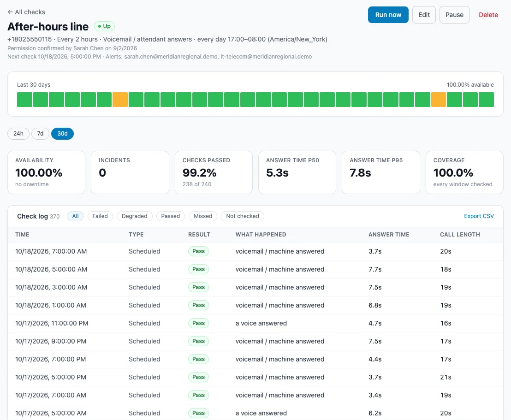
Task: Click the first green day block
Action: pyautogui.click(x=24, y=100)
